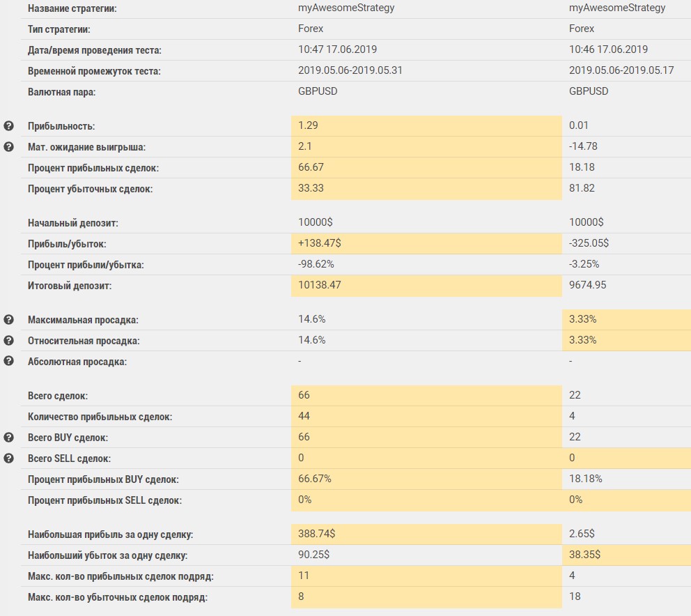Select the 2019.05.06-2019.05.17 test period cell
The height and width of the screenshot is (616, 691).
[x=621, y=70]
